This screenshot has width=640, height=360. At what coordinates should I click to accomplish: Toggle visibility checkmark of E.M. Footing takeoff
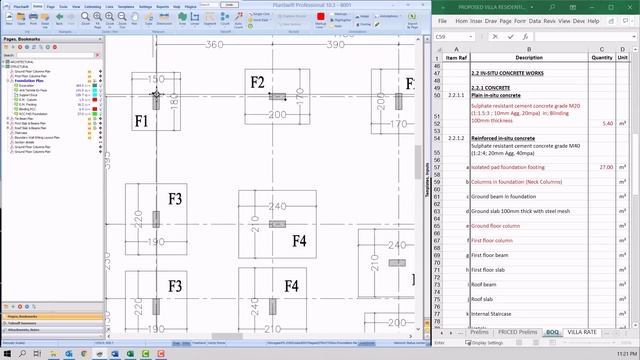pyautogui.click(x=100, y=104)
